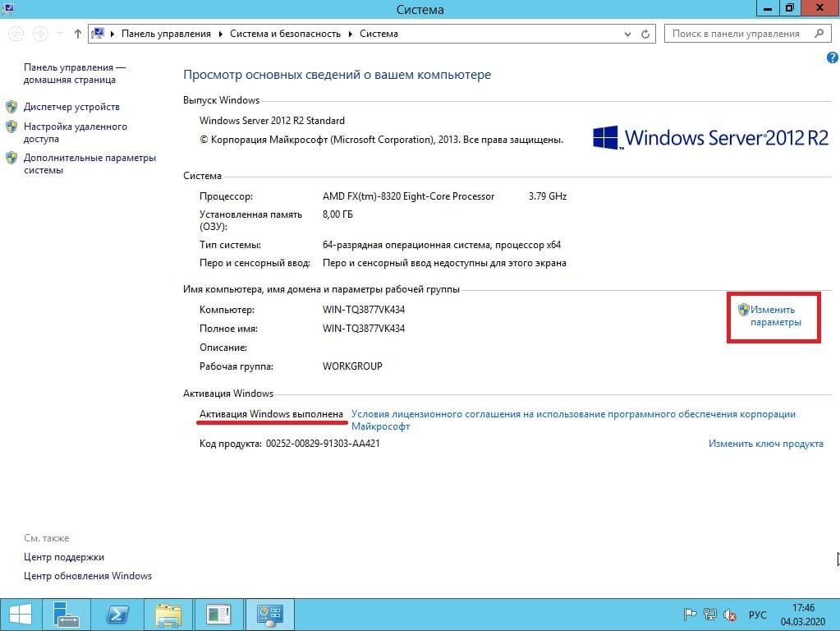Close the Система window
840x631 pixels.
[x=819, y=8]
